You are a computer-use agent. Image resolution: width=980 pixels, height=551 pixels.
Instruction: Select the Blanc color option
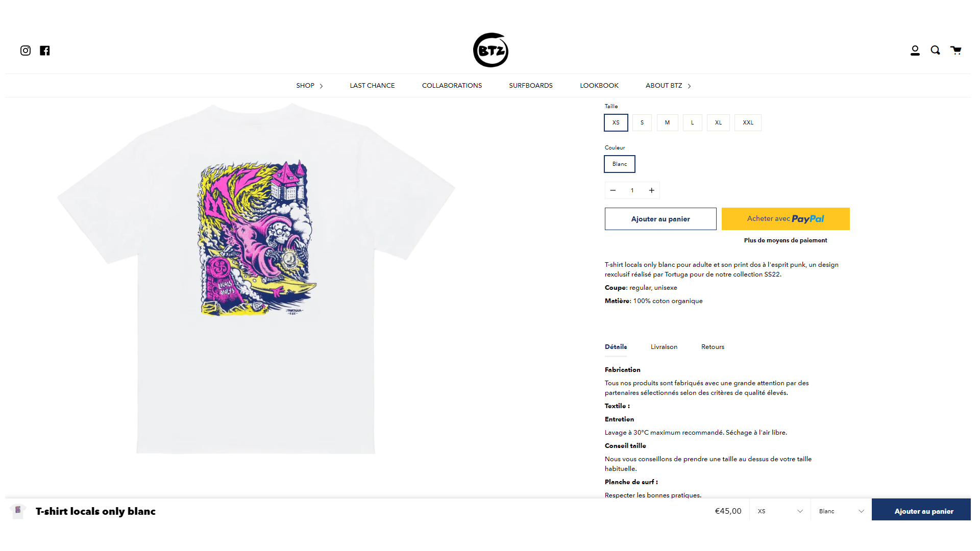pyautogui.click(x=620, y=164)
